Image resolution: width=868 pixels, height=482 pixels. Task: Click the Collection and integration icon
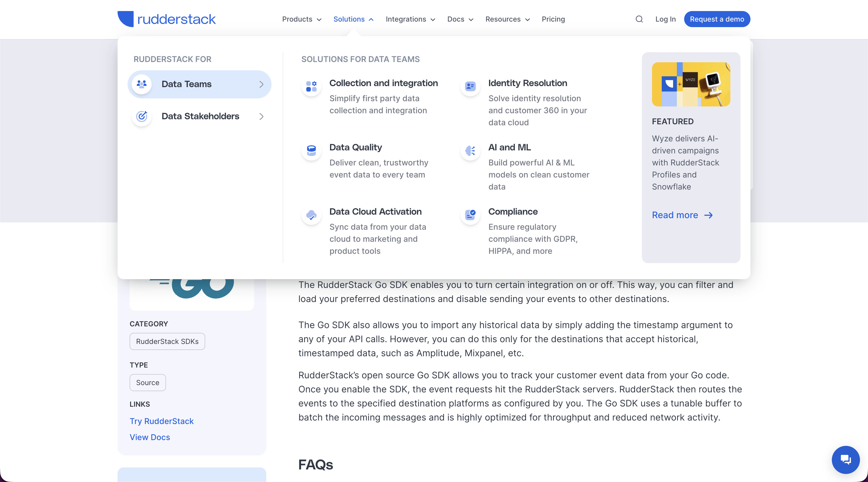click(311, 86)
